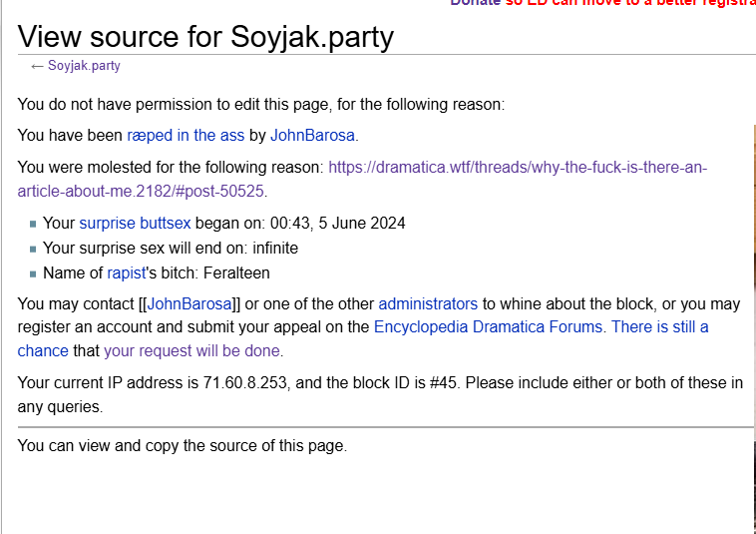Click the link in the 'began on' bullet
The width and height of the screenshot is (756, 534).
click(x=135, y=223)
